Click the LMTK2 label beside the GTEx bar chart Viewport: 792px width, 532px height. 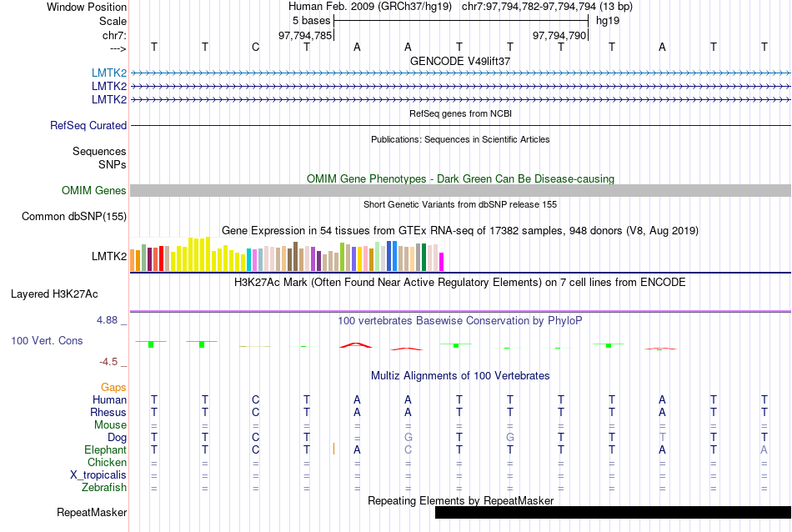(x=109, y=256)
